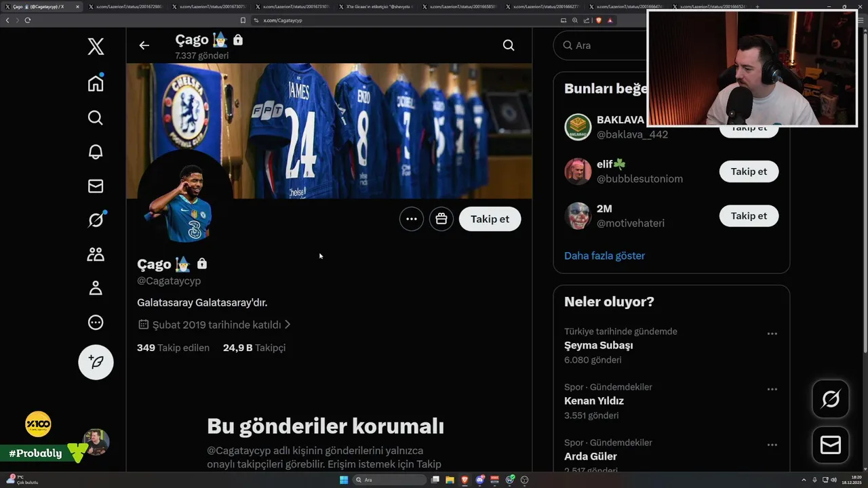868x488 pixels.
Task: Open Grok icon in left sidebar
Action: point(96,220)
